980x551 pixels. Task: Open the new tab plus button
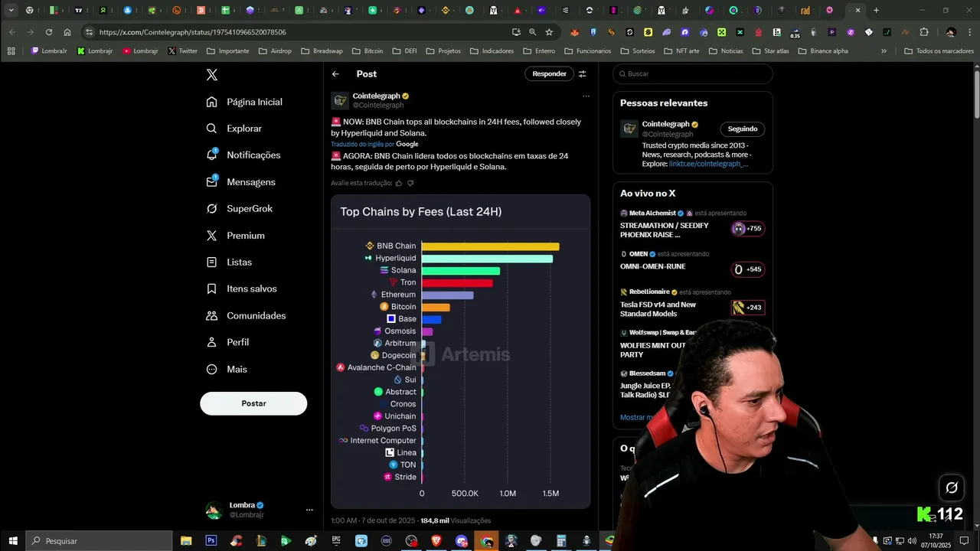pyautogui.click(x=876, y=11)
